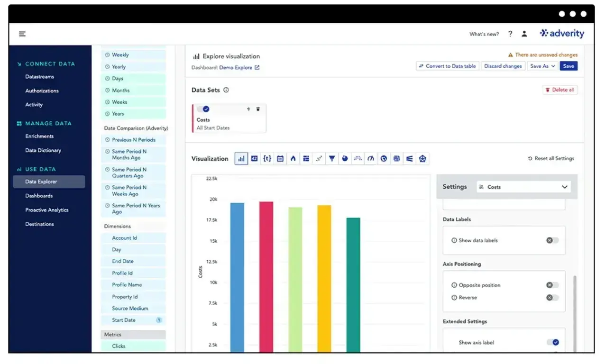Toggle the Costs data set switch

(203, 109)
